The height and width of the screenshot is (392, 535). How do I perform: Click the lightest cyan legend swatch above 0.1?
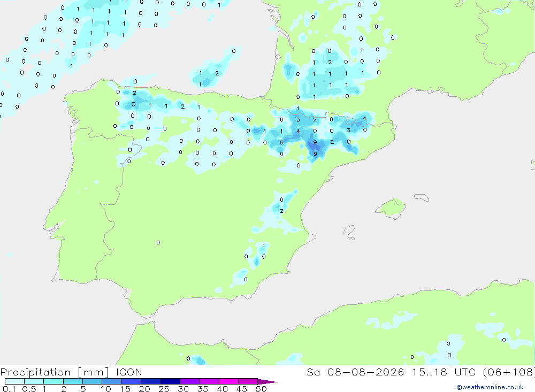click(x=14, y=381)
